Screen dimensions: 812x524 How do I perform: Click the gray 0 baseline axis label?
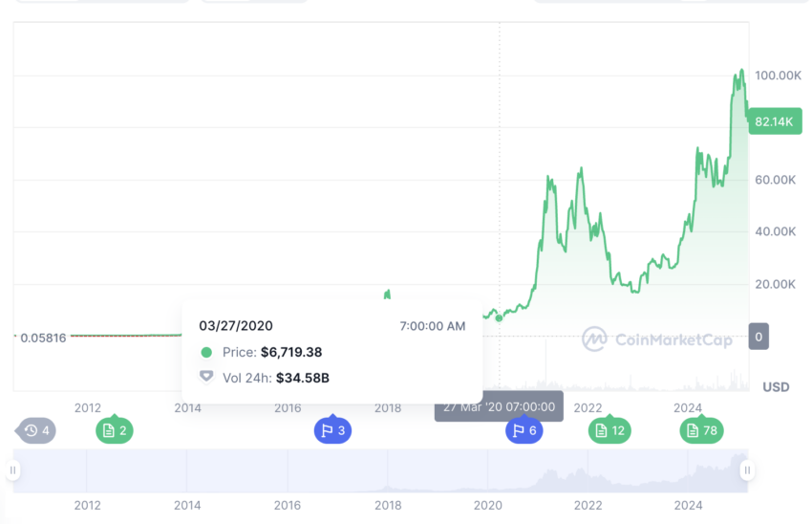pos(759,337)
